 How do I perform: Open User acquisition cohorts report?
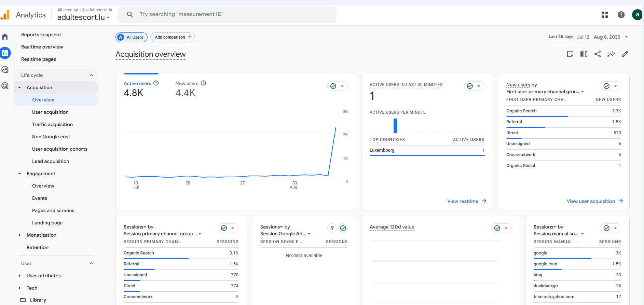(x=60, y=149)
